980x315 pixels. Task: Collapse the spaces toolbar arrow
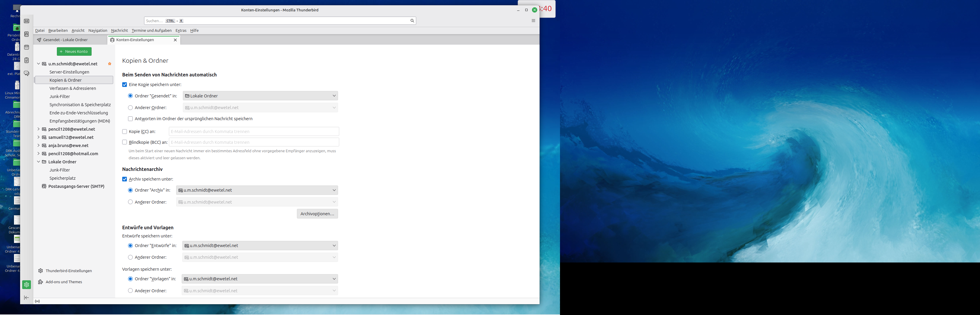pos(27,297)
